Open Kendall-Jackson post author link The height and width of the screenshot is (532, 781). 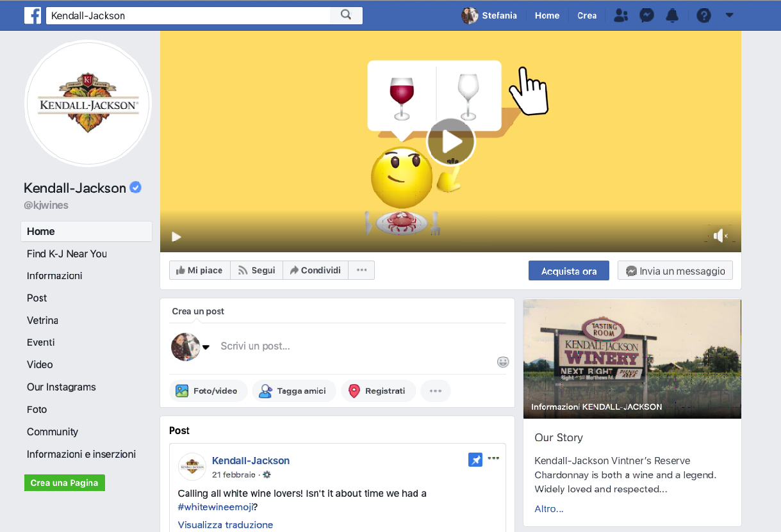251,461
